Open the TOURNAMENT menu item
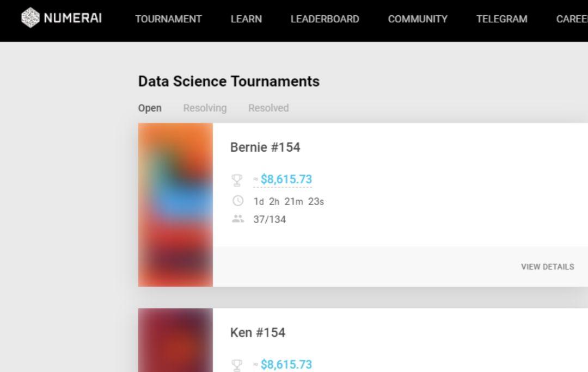Screen dimensions: 588x372 (x=168, y=19)
